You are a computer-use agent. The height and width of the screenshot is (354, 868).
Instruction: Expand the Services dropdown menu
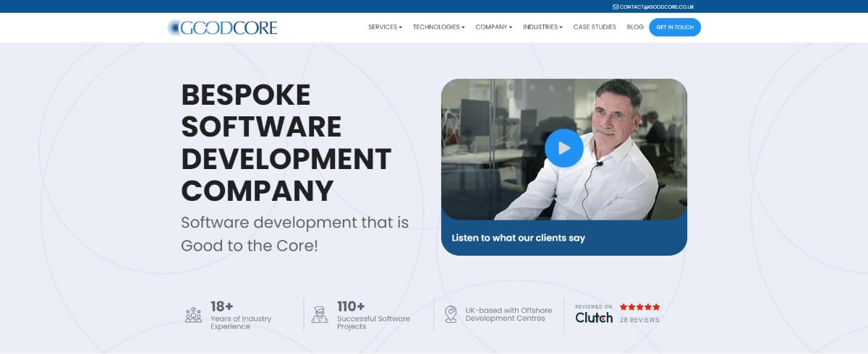385,27
